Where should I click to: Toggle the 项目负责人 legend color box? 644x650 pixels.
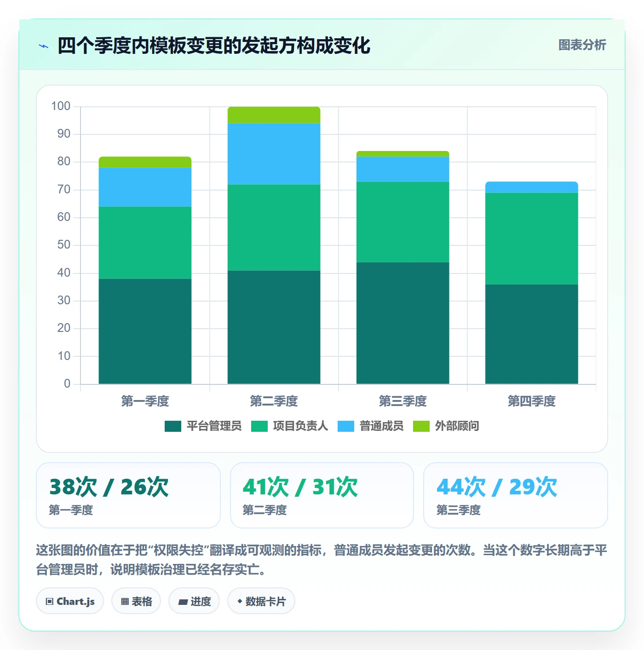(x=259, y=426)
